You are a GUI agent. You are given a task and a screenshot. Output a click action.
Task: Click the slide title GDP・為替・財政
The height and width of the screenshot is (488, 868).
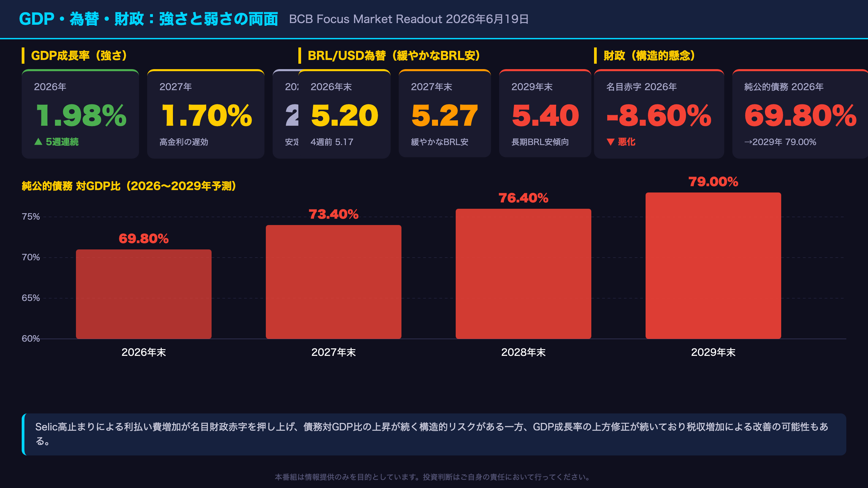149,19
